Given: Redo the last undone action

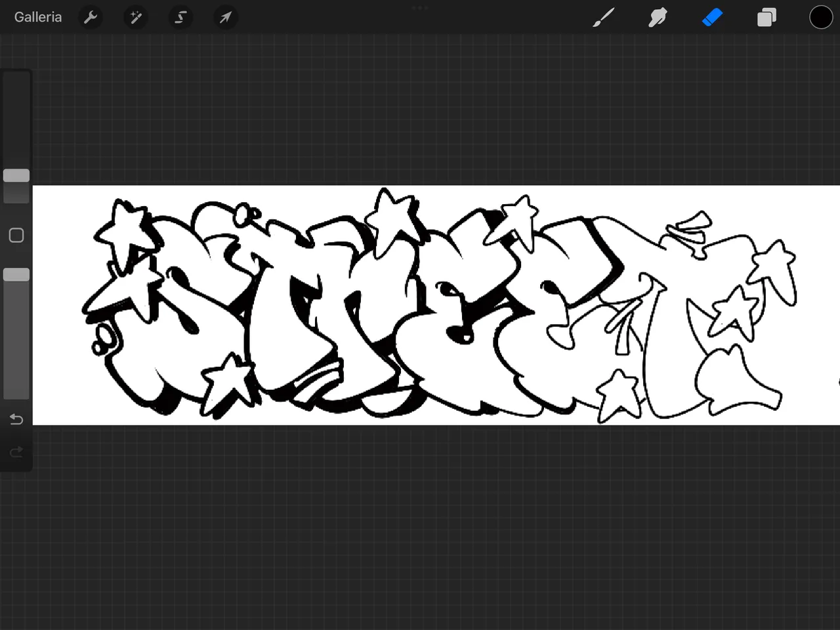Looking at the screenshot, I should coord(16,451).
